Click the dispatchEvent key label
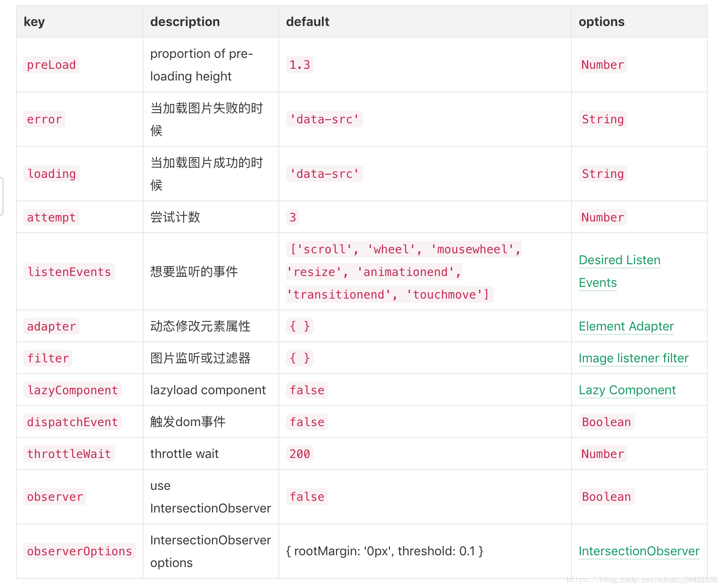Image resolution: width=722 pixels, height=588 pixels. [x=72, y=422]
